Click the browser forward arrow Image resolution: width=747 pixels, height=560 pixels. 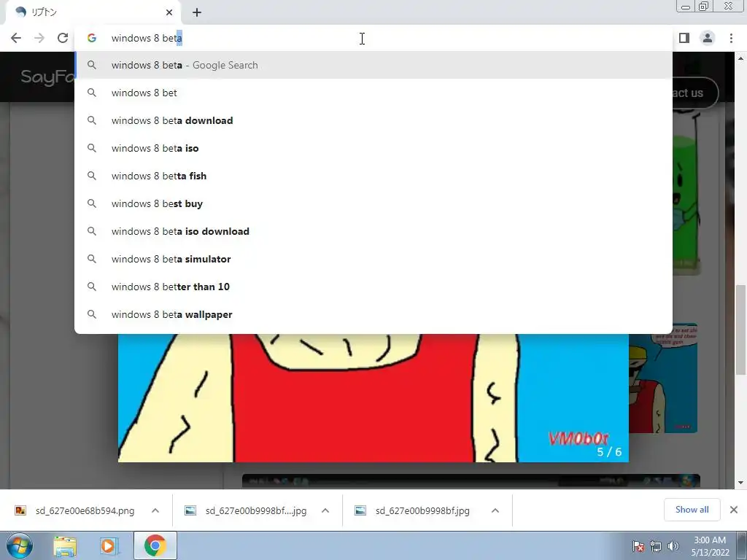click(39, 38)
